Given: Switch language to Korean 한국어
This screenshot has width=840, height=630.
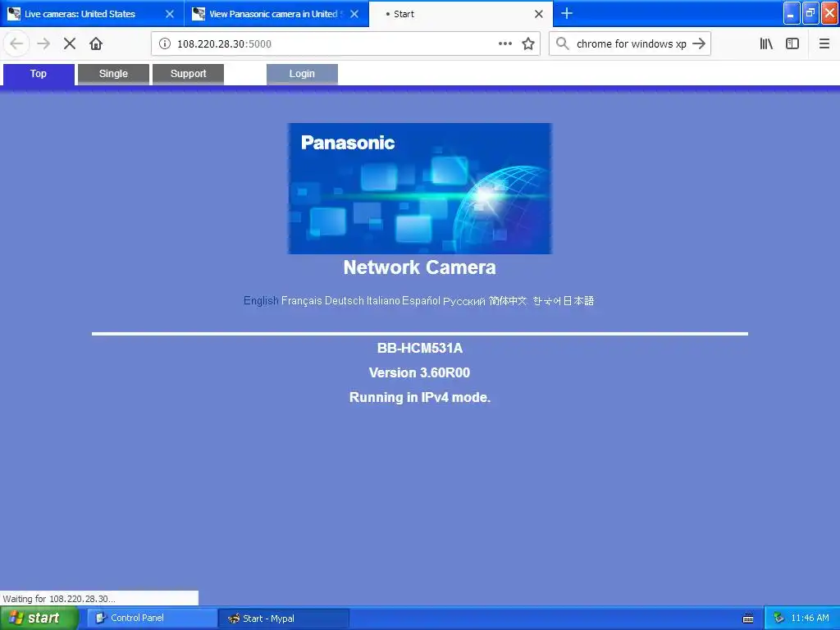Looking at the screenshot, I should (x=547, y=300).
